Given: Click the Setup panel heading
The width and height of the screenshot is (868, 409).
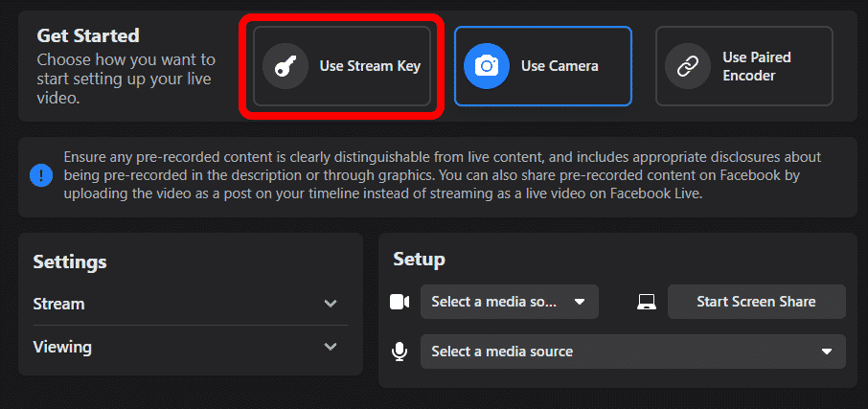Looking at the screenshot, I should [419, 259].
